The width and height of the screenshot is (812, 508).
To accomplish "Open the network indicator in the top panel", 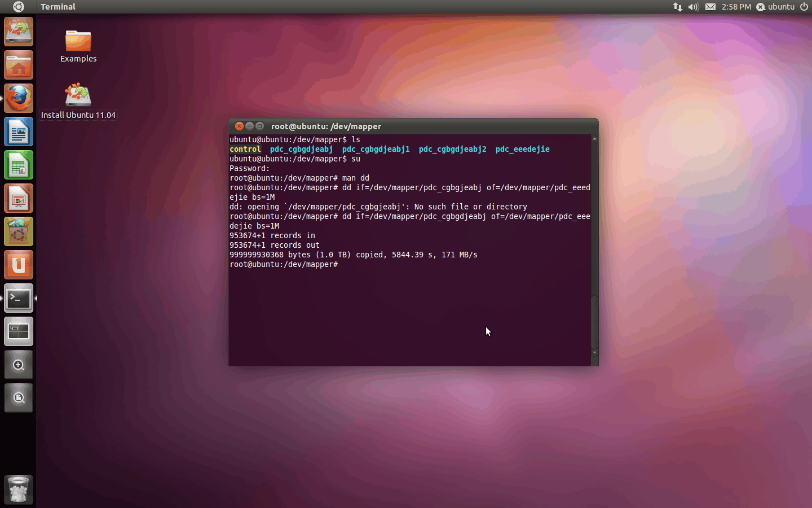I will coord(677,7).
